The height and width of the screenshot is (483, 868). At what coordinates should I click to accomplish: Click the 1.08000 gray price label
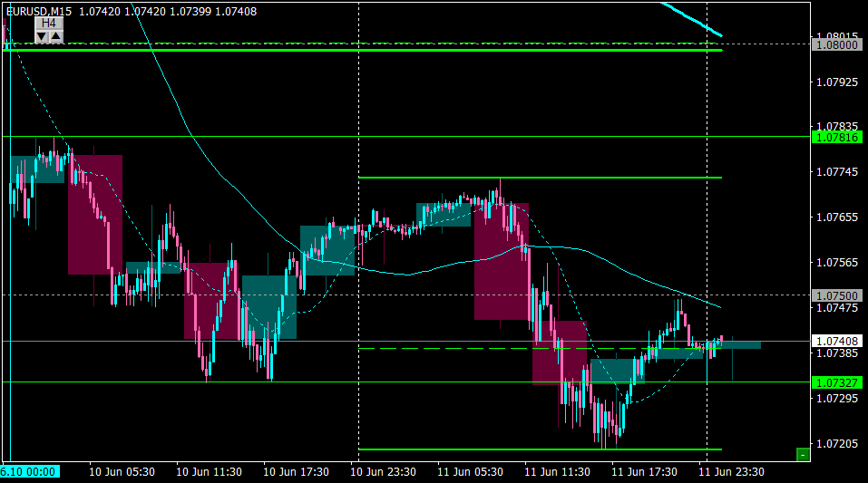pos(836,44)
